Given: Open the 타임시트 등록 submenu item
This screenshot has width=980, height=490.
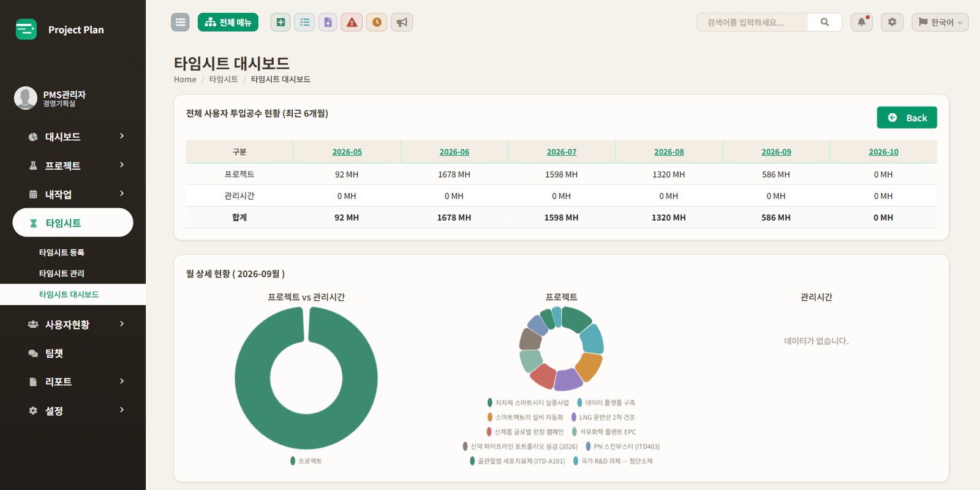Looking at the screenshot, I should 62,252.
